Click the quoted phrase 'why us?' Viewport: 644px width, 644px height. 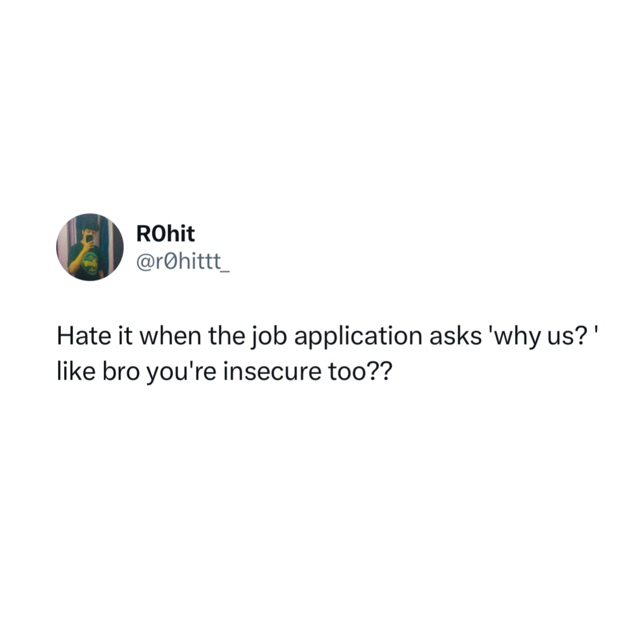point(544,336)
